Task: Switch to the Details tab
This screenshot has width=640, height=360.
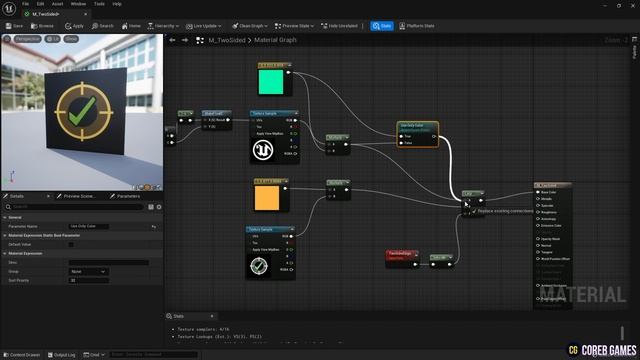Action: [x=16, y=196]
